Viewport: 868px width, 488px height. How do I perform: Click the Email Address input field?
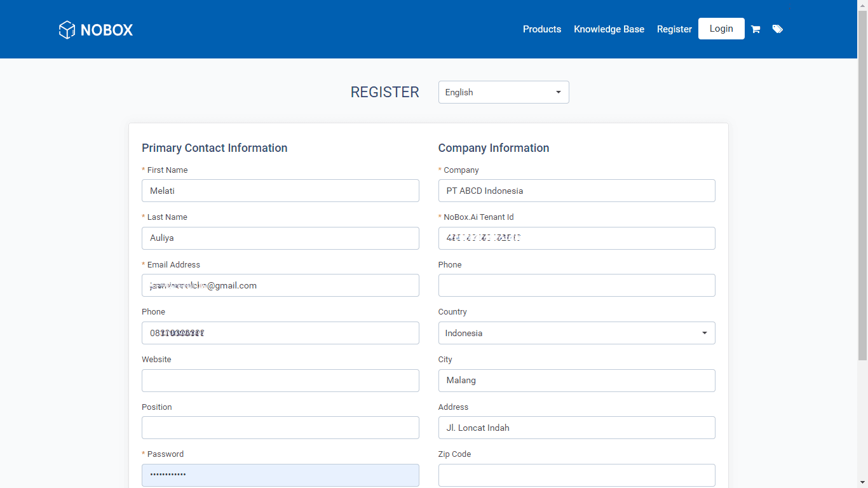click(x=280, y=285)
